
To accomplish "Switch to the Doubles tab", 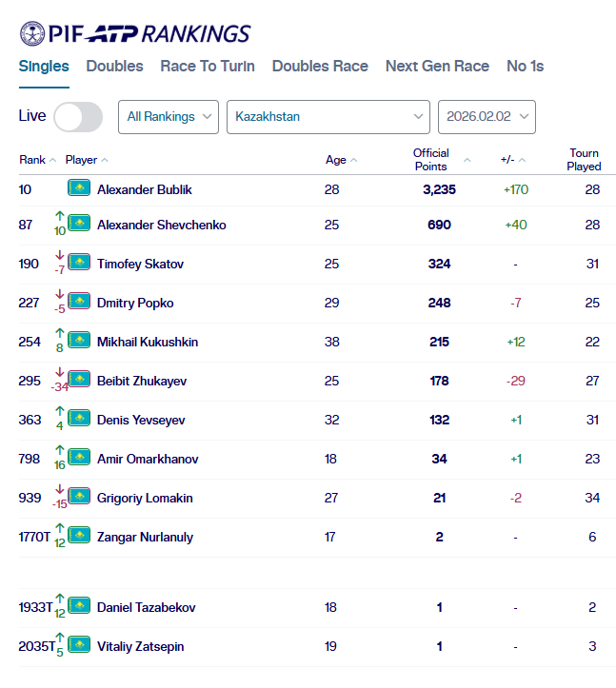I will tap(114, 67).
